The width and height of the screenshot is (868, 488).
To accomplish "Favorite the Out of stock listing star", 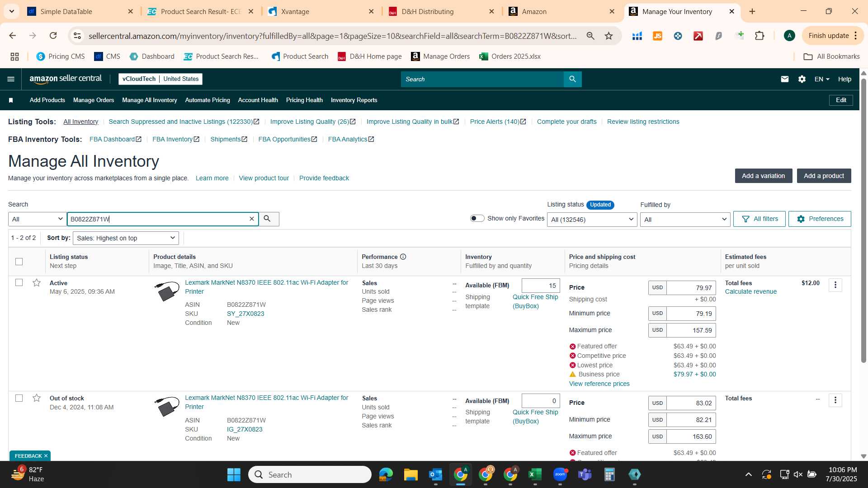I will tap(37, 398).
